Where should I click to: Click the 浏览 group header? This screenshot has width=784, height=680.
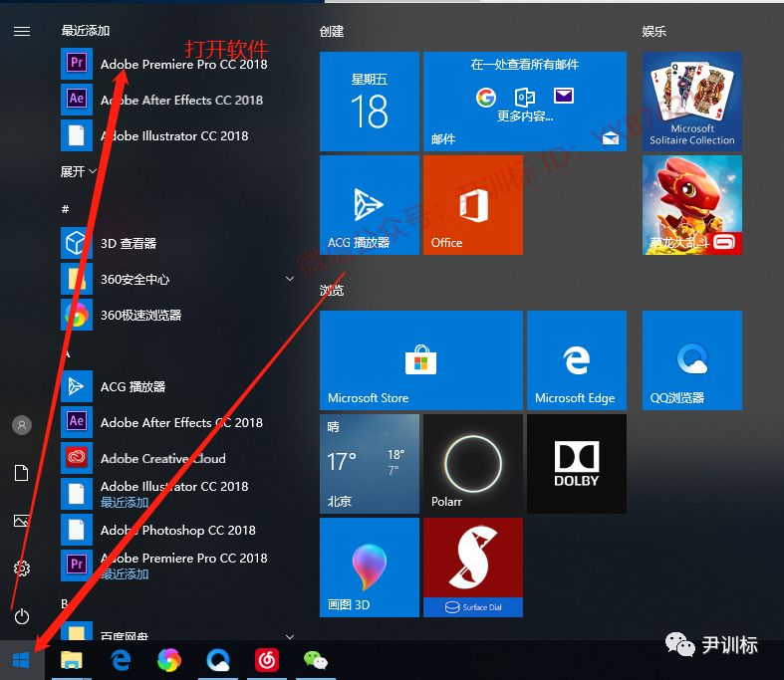point(332,291)
